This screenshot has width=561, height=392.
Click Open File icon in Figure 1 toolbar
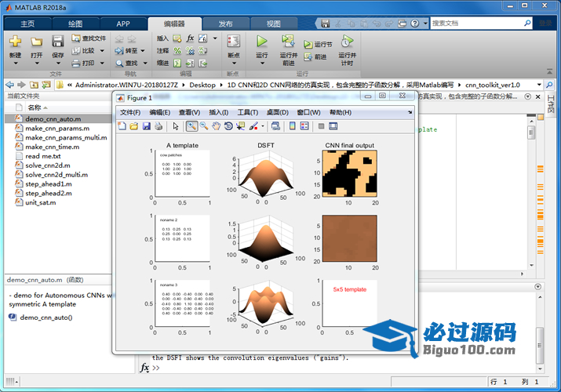134,125
